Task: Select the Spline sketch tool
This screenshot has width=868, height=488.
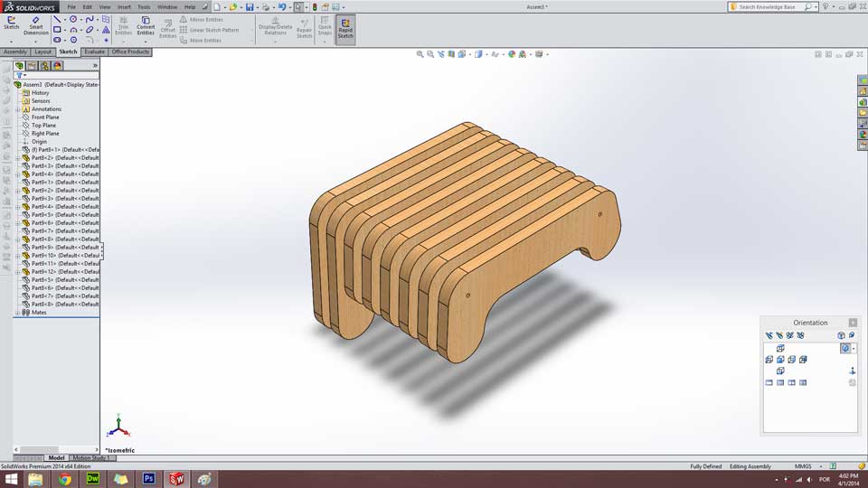Action: (x=90, y=19)
